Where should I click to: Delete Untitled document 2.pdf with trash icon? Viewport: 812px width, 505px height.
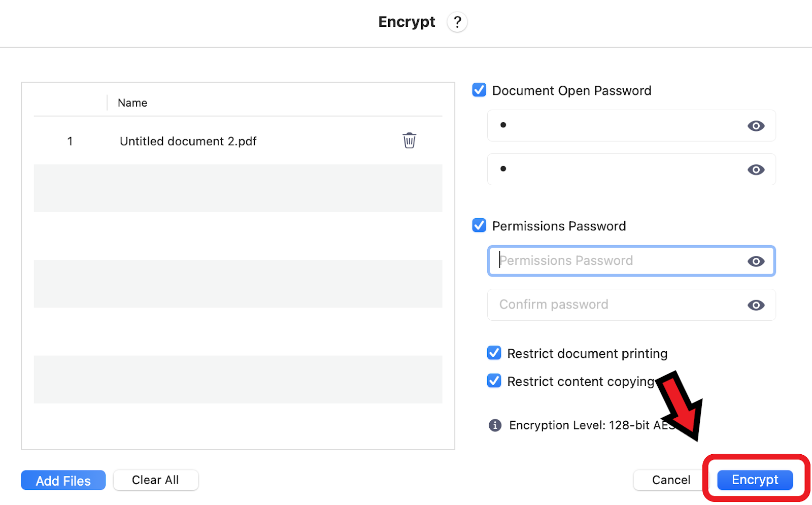[x=409, y=141]
